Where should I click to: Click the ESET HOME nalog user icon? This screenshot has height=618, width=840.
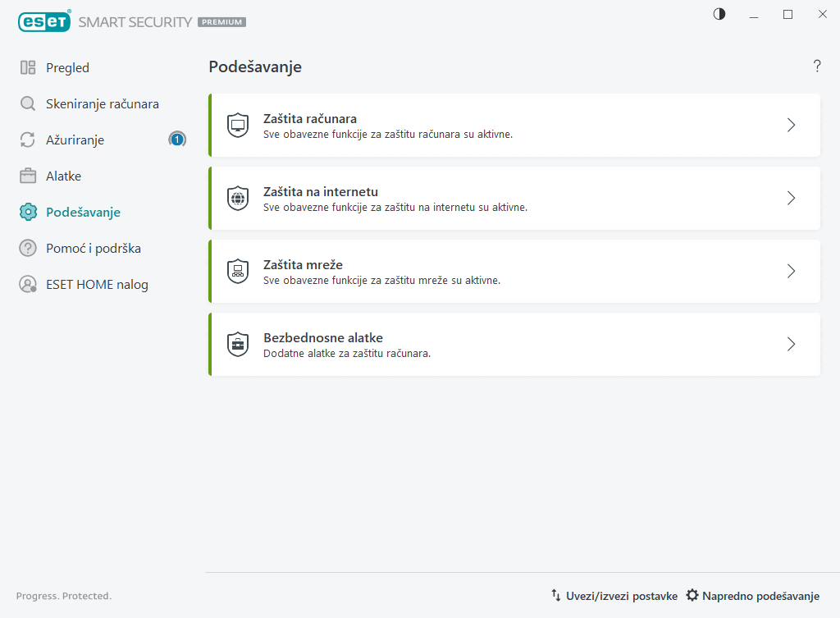coord(28,285)
